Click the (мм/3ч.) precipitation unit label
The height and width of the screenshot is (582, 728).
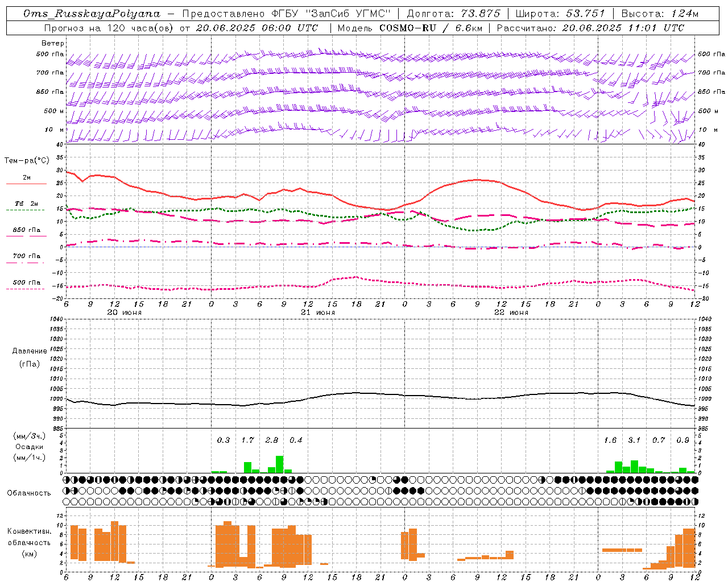[x=29, y=436]
